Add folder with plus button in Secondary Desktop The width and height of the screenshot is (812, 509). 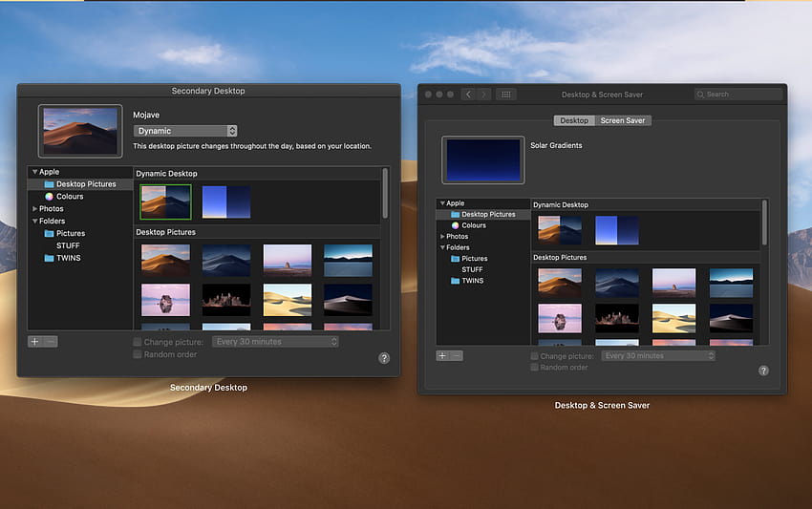34,341
